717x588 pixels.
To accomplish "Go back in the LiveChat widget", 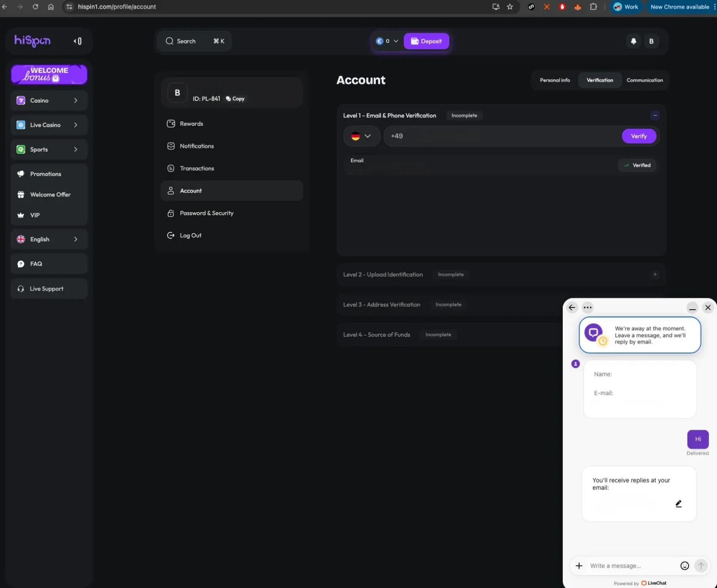I will pos(572,308).
